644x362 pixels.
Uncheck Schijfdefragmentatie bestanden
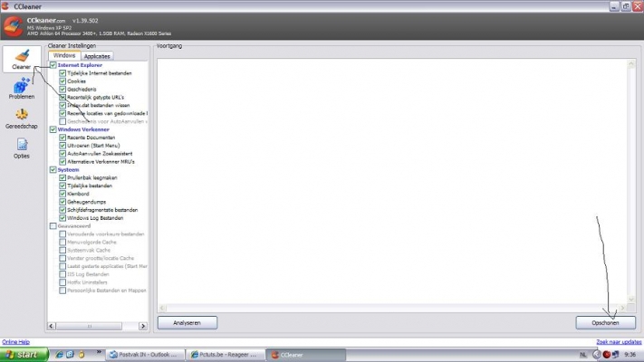tap(62, 210)
